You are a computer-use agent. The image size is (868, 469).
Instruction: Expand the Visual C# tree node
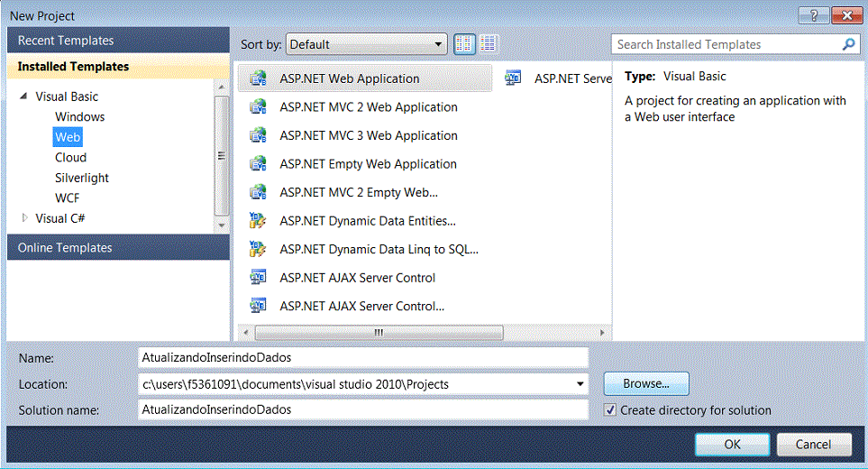[x=24, y=218]
